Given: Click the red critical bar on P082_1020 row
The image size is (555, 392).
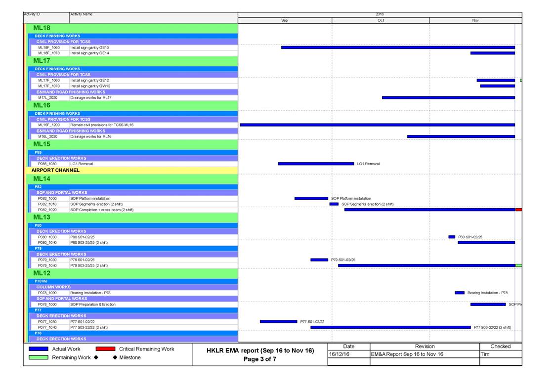Looking at the screenshot, I should 518,210.
